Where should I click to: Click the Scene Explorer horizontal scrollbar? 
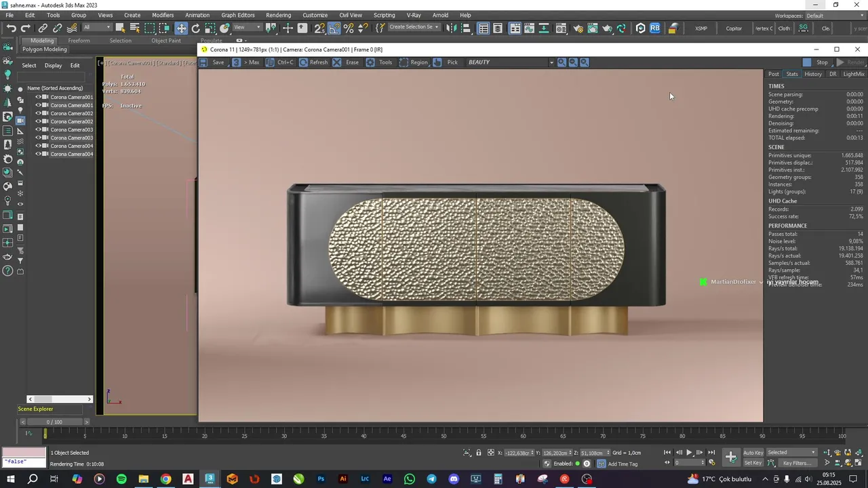[60, 399]
